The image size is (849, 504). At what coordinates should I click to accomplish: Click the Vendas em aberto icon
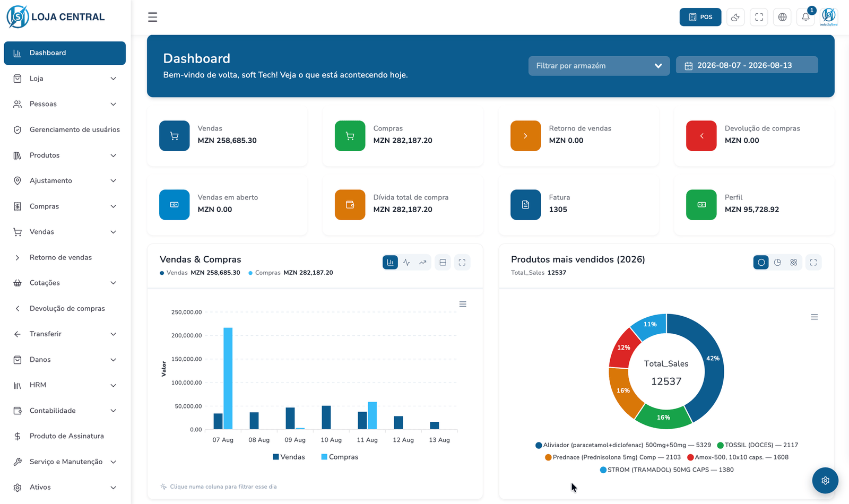[x=174, y=205]
